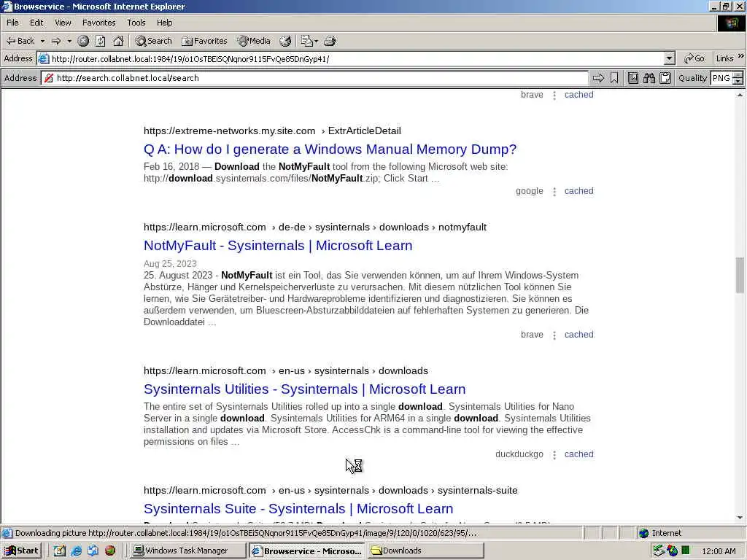Click the Browservice taskbar button

click(x=307, y=551)
